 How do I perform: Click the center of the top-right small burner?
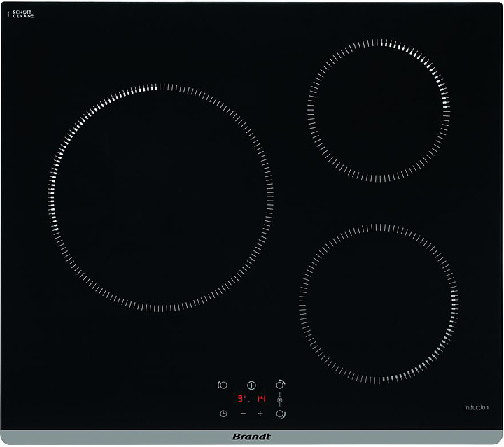point(379,111)
